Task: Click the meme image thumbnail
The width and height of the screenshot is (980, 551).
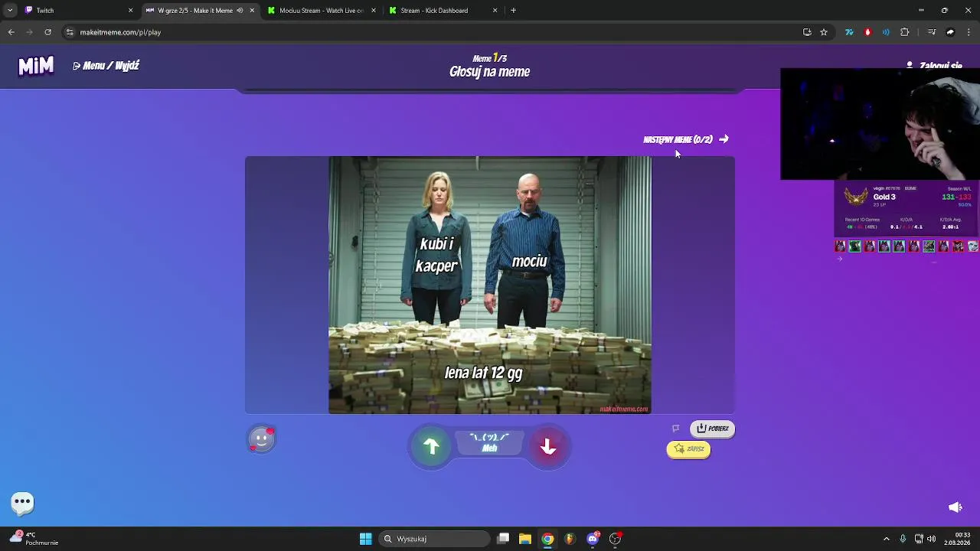Action: pos(490,285)
